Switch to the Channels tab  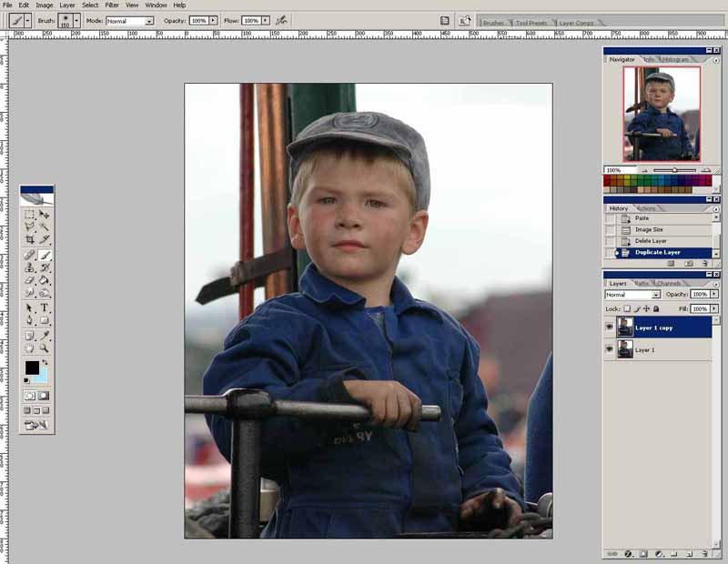(669, 283)
